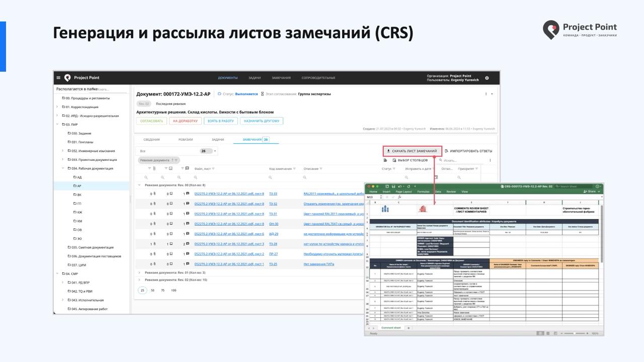Open the settings gear next to Evgeniy Yurevich
Screen dimensions: 644x362
pyautogui.click(x=487, y=78)
